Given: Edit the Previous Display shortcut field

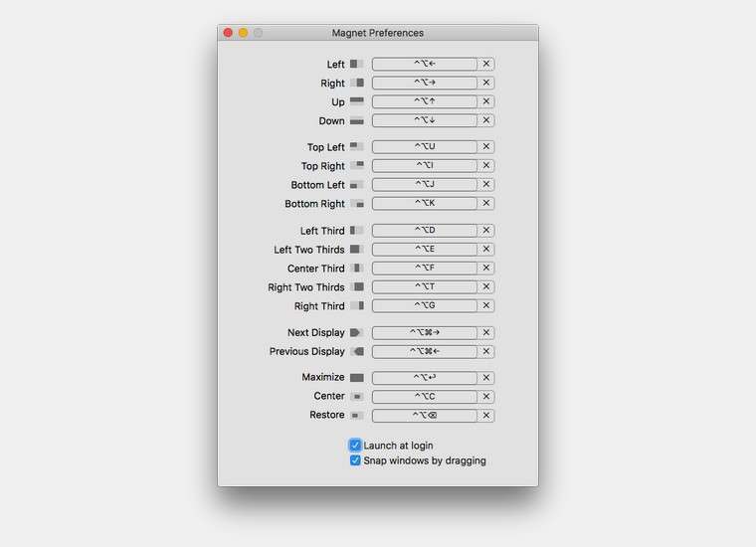Looking at the screenshot, I should (425, 352).
